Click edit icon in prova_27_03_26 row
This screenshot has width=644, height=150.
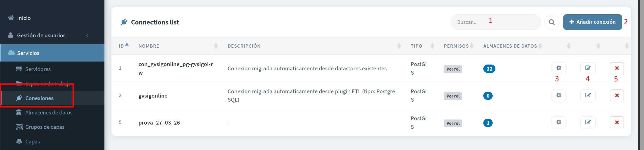(x=588, y=122)
